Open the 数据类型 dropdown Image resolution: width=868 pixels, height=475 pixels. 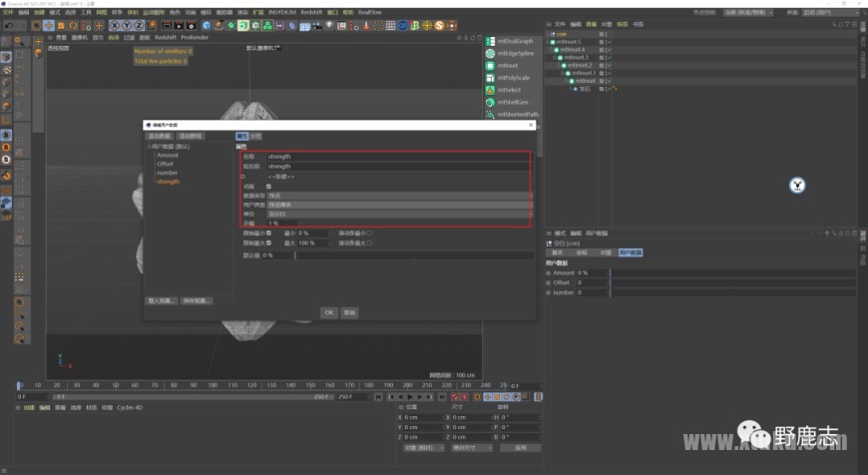400,196
